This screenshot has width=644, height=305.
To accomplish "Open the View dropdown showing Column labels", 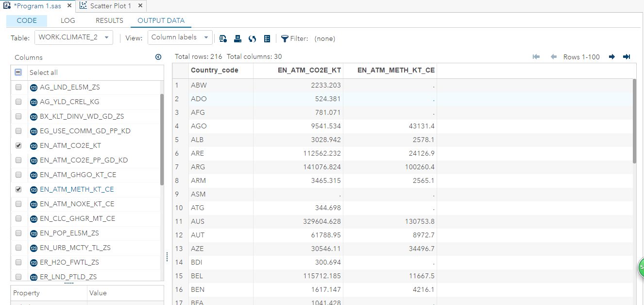I will (x=180, y=37).
